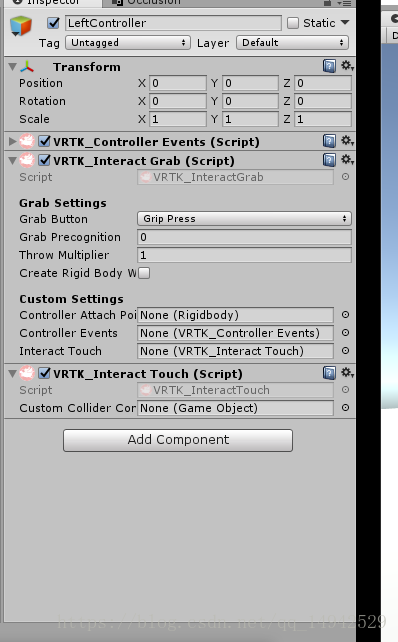
Task: Toggle the Inspector lock icon
Action: click(x=327, y=3)
